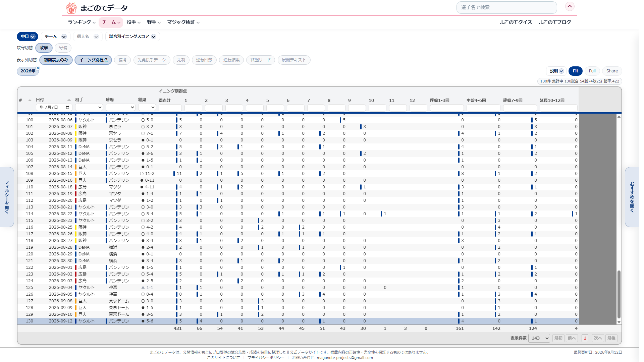The image size is (644, 362).
Task: Open the まごのてクイズ link
Action: (516, 22)
